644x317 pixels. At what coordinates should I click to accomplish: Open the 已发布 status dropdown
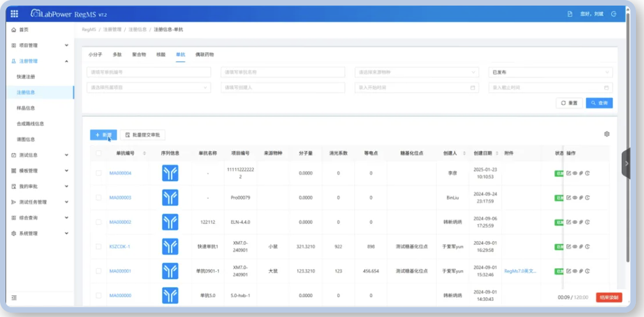[x=550, y=72]
